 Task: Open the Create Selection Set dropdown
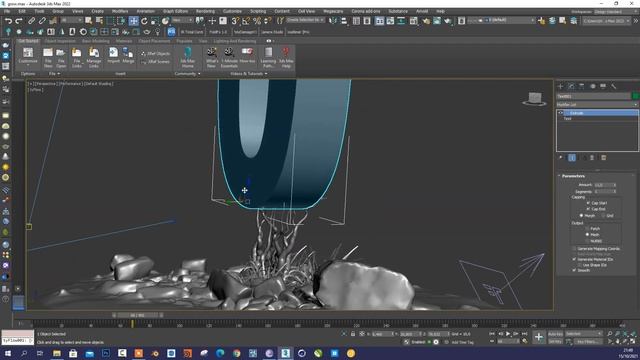tap(305, 20)
